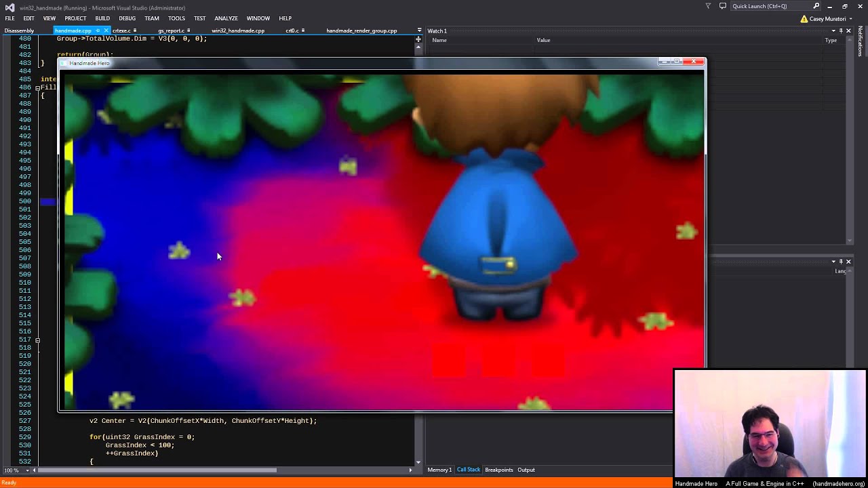This screenshot has height=488, width=868.
Task: Open the document tabs overflow dropdown
Action: [419, 30]
